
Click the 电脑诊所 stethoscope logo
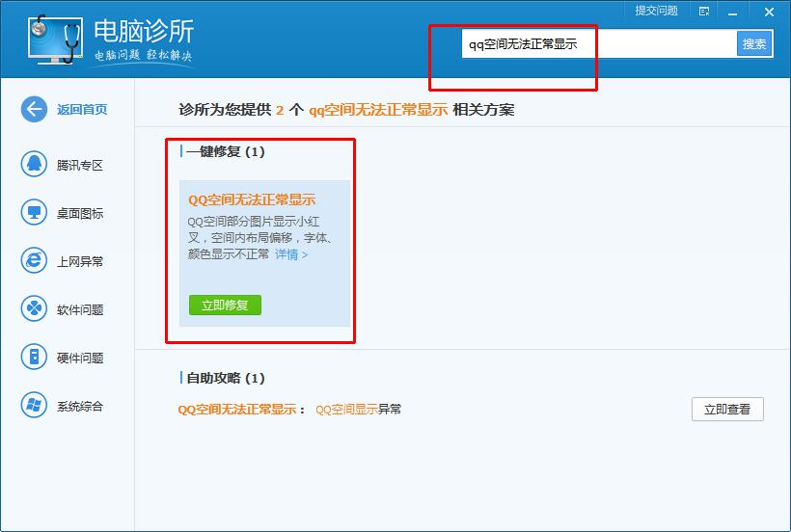[55, 40]
